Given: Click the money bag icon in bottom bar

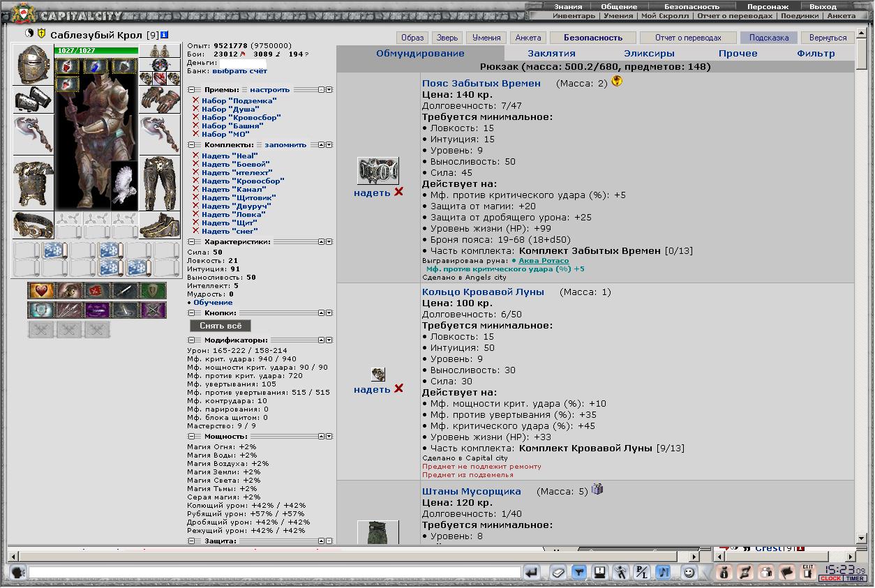Looking at the screenshot, I should coord(724,572).
